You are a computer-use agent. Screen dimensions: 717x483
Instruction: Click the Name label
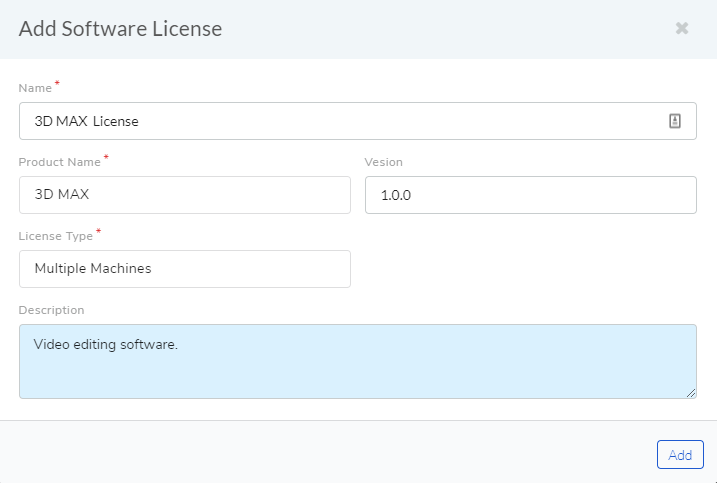35,88
